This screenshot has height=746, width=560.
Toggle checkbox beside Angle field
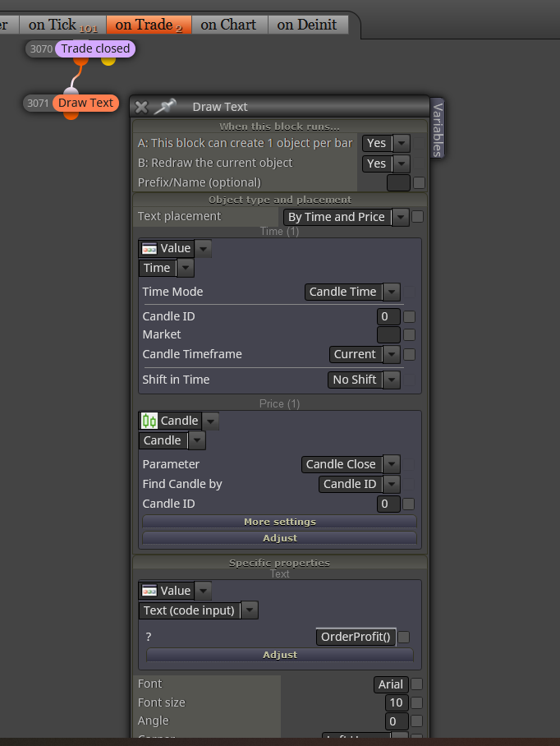416,721
